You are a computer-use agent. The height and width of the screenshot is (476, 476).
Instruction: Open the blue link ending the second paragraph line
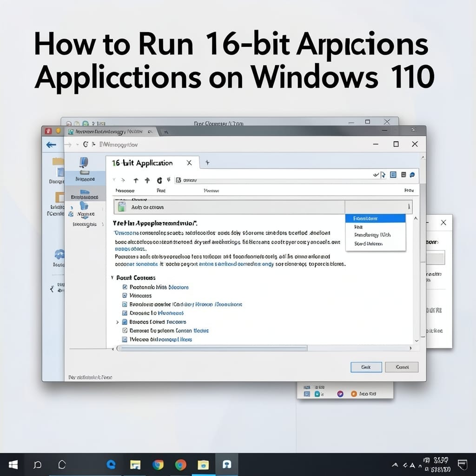point(131,249)
